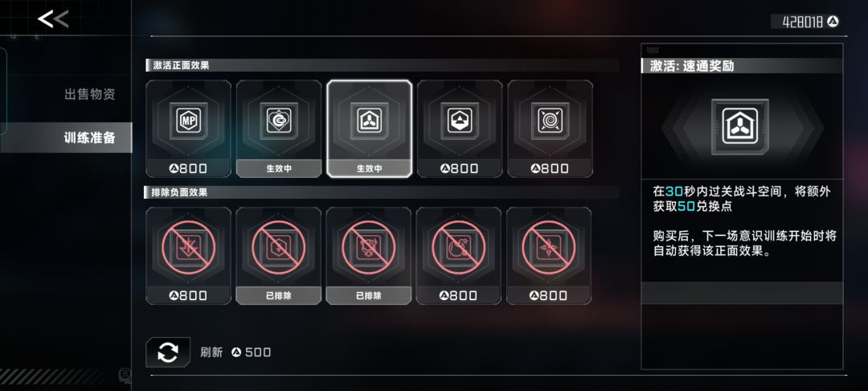Select the clock G positive effect icon
This screenshot has height=391, width=868.
click(x=278, y=120)
